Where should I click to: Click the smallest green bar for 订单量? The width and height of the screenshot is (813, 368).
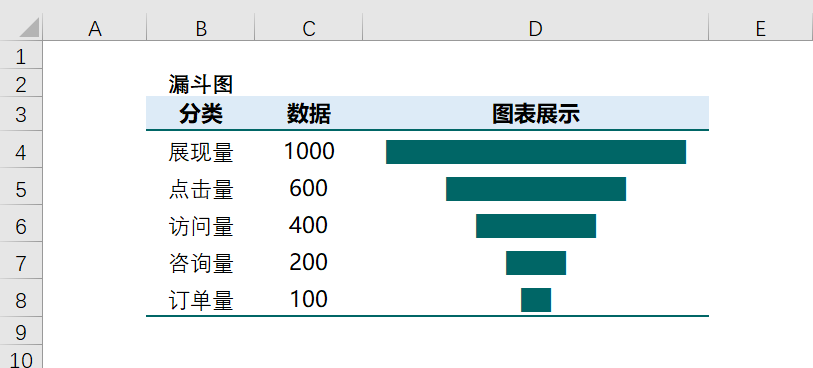point(536,300)
